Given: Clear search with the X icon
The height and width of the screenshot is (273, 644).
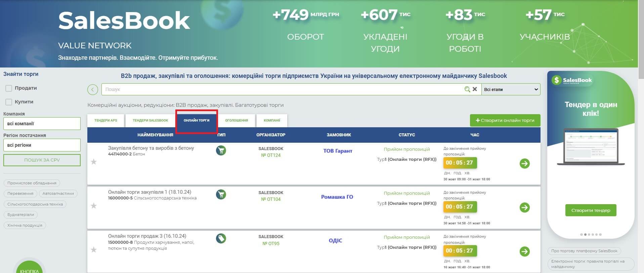Looking at the screenshot, I should (x=475, y=89).
